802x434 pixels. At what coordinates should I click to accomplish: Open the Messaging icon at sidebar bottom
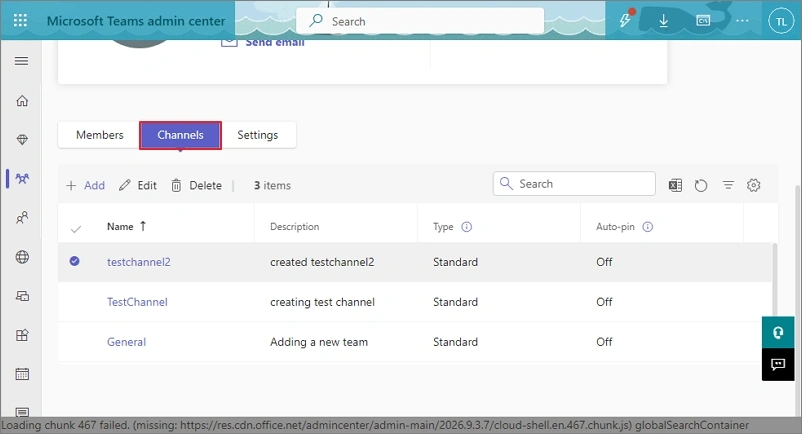click(22, 412)
